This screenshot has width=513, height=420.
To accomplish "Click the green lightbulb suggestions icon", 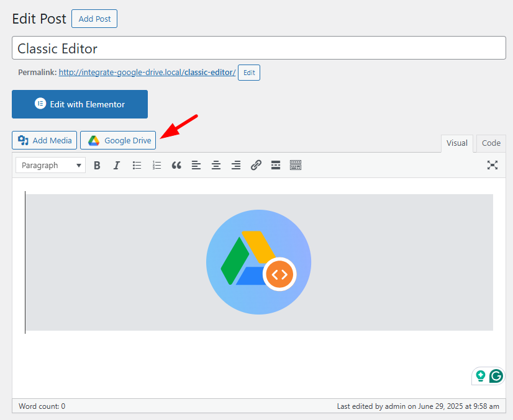I will coord(480,376).
